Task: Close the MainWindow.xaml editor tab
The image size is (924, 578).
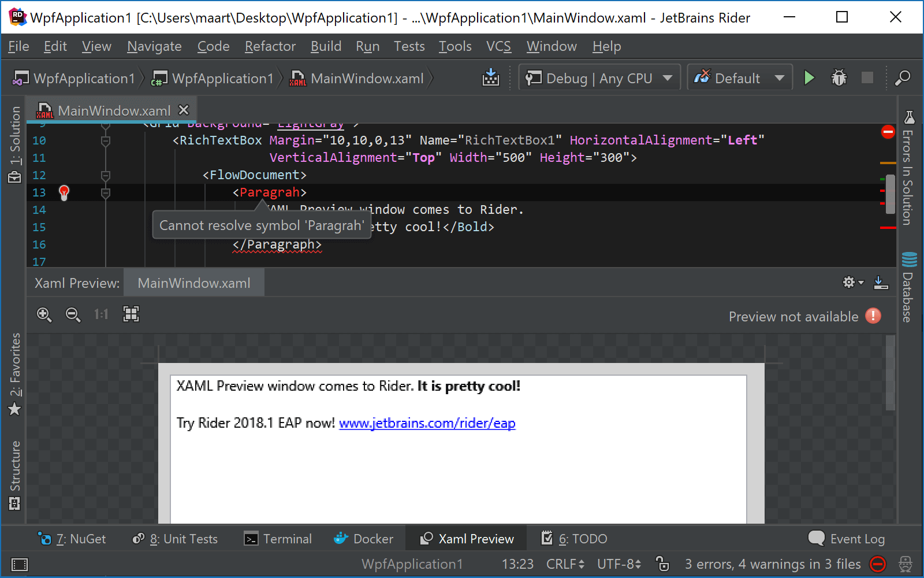Action: click(184, 110)
